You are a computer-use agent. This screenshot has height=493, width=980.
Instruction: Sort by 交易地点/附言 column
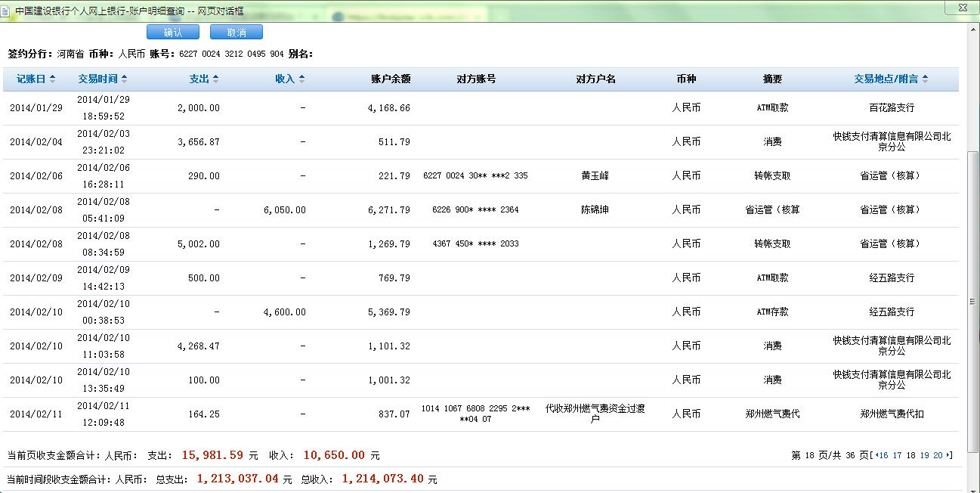[891, 79]
